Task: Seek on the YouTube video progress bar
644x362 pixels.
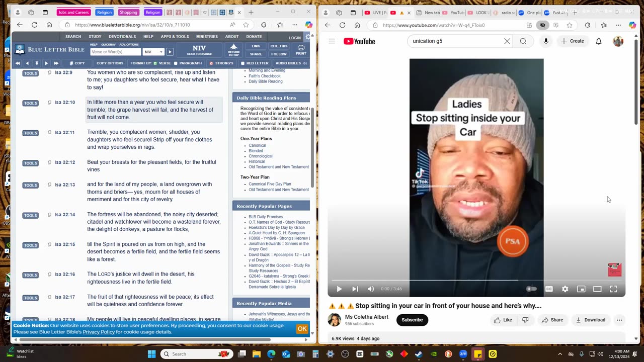Action: pos(476,280)
